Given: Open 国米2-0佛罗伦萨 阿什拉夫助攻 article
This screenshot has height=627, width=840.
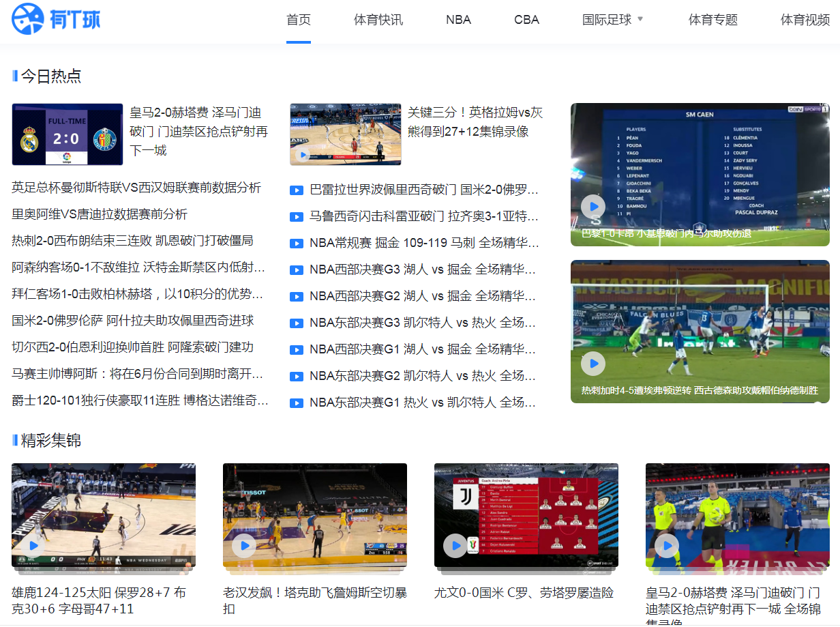Looking at the screenshot, I should [133, 321].
